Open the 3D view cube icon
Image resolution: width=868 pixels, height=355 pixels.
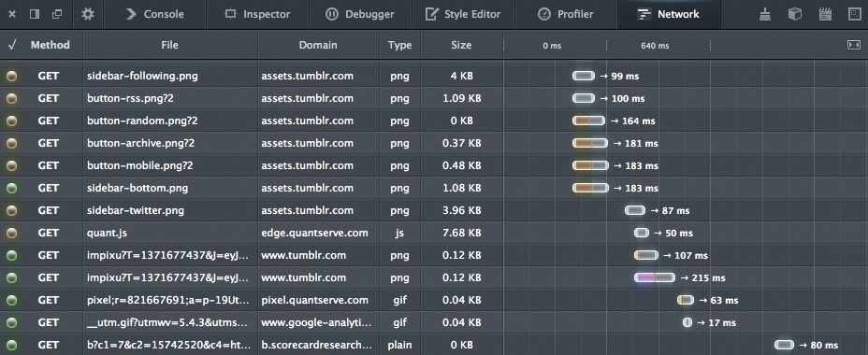tap(795, 14)
